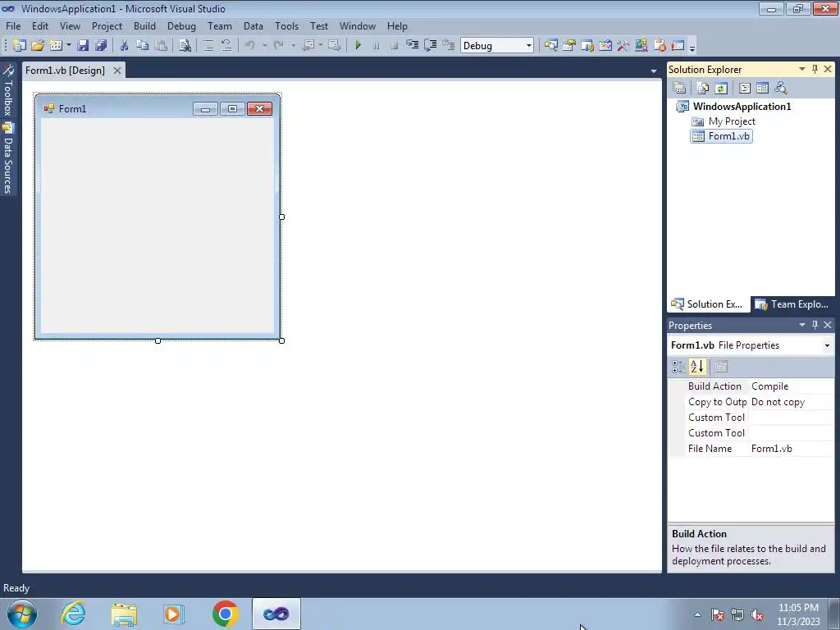Open the Undo history dropdown arrow
The image size is (840, 630).
264,46
